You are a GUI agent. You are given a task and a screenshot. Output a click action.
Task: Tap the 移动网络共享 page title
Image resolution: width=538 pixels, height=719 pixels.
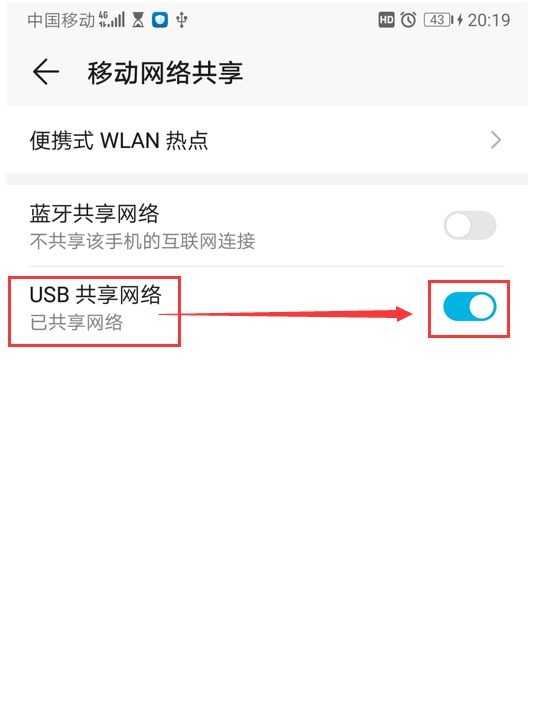pos(165,72)
